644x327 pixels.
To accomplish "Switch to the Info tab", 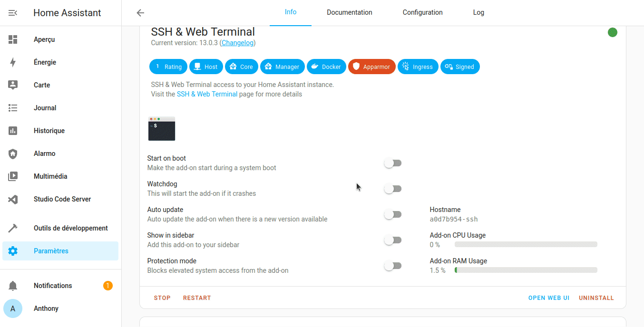I will point(291,13).
